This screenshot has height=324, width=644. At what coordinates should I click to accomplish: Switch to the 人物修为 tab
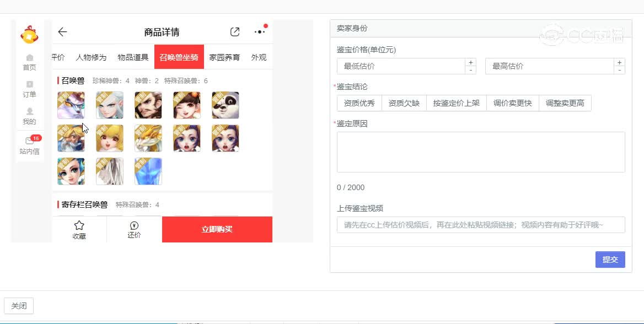click(x=91, y=57)
